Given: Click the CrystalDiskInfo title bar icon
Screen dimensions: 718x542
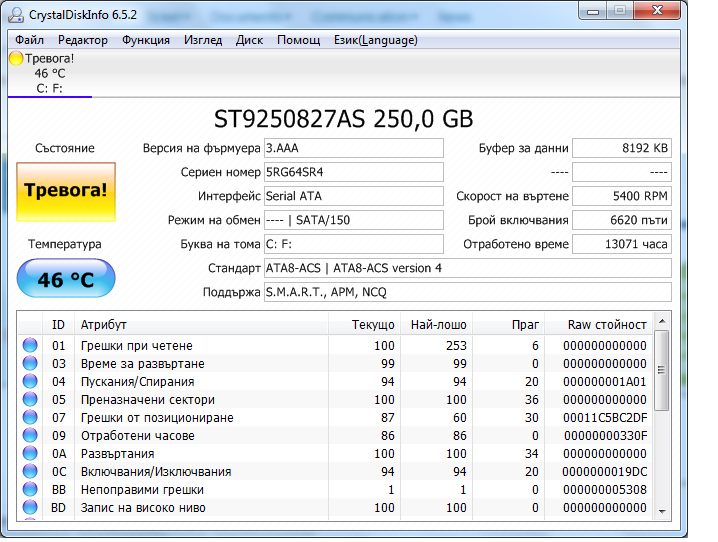Looking at the screenshot, I should tap(16, 15).
